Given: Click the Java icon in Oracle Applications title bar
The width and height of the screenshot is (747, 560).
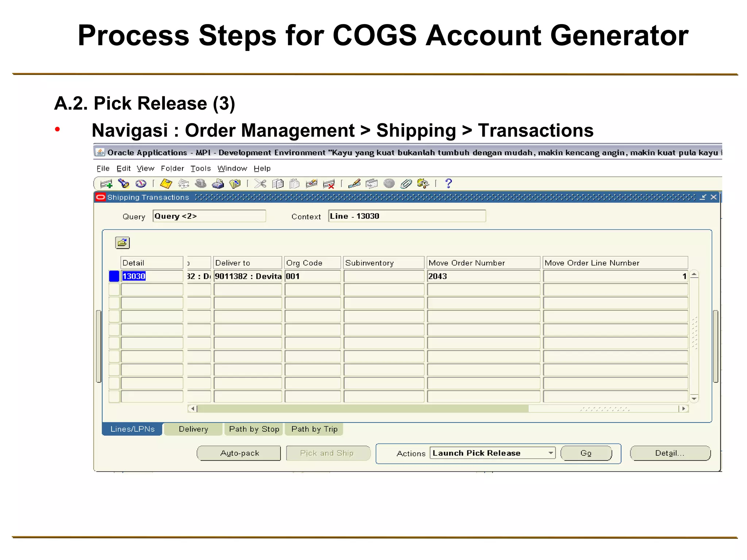Looking at the screenshot, I should [x=100, y=152].
